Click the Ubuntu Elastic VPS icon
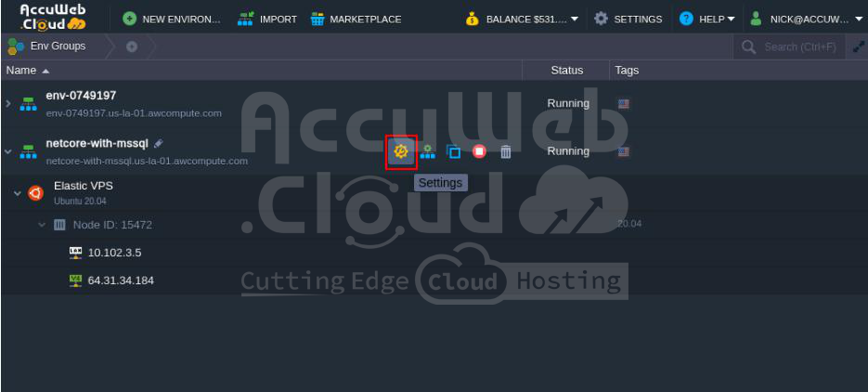 point(36,192)
